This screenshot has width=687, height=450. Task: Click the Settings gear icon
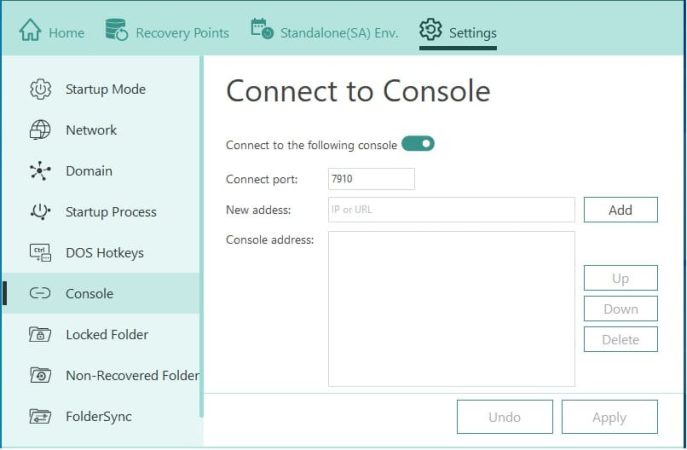click(x=431, y=30)
